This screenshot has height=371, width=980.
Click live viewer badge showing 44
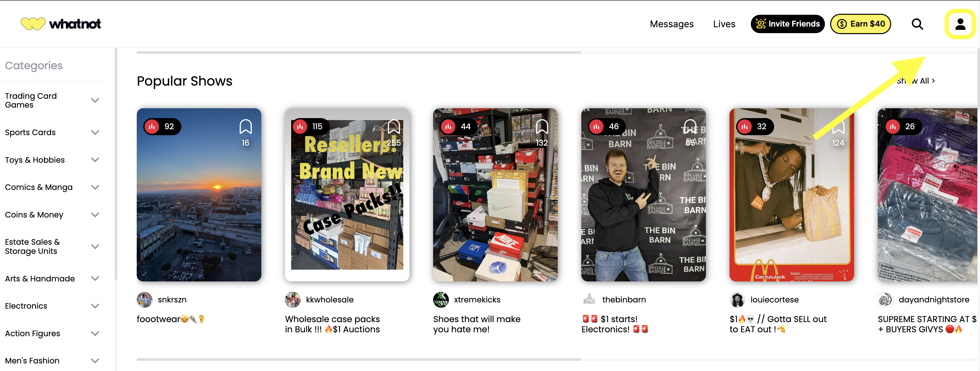[x=458, y=126]
